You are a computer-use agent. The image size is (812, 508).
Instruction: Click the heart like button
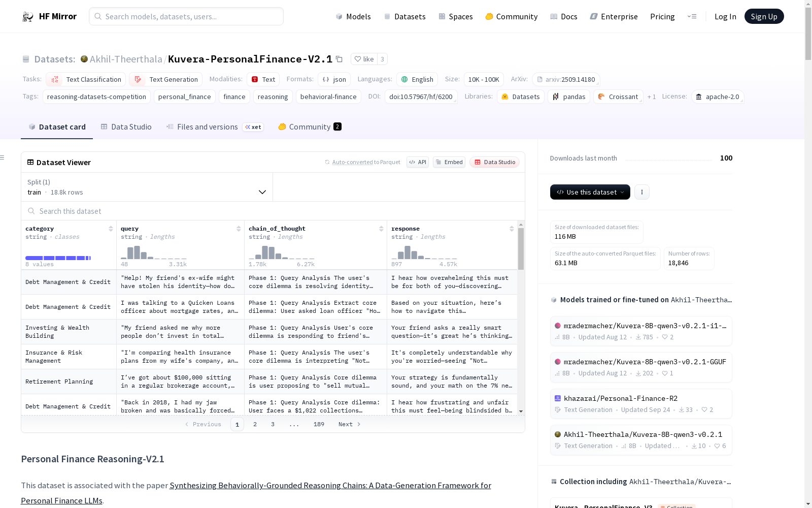point(364,59)
